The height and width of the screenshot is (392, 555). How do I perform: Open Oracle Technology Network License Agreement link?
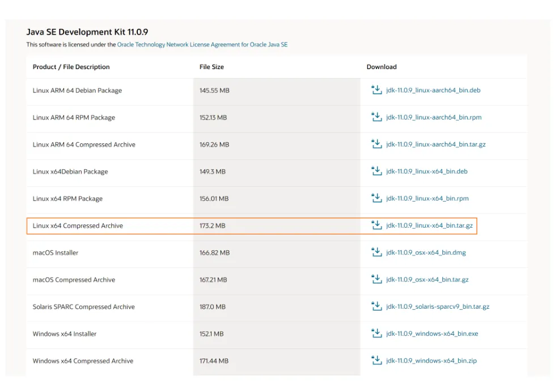[202, 45]
